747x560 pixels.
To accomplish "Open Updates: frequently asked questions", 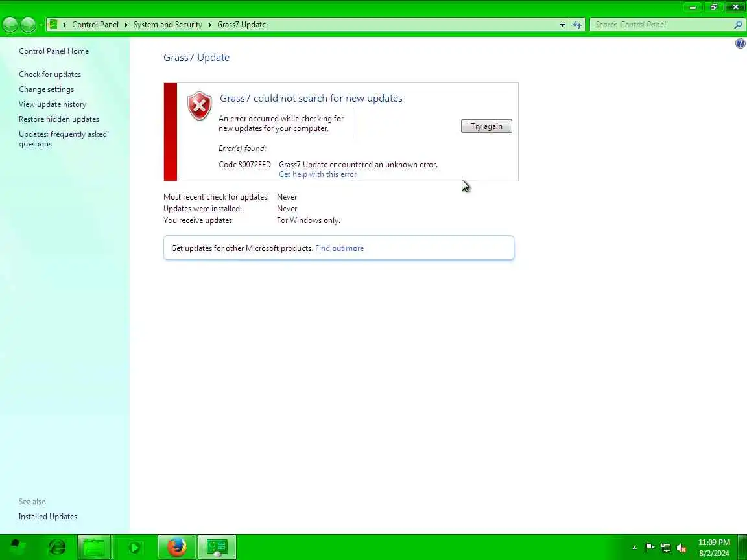I will 63,139.
